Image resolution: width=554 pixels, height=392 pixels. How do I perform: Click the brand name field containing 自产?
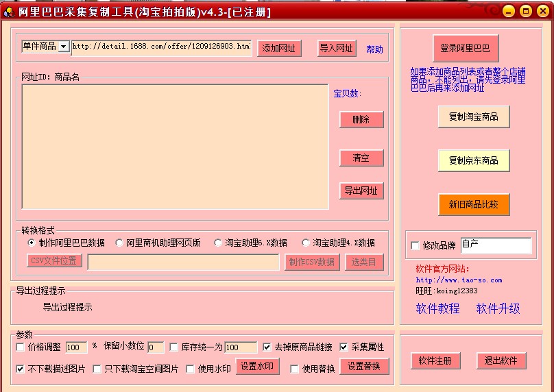(496, 245)
